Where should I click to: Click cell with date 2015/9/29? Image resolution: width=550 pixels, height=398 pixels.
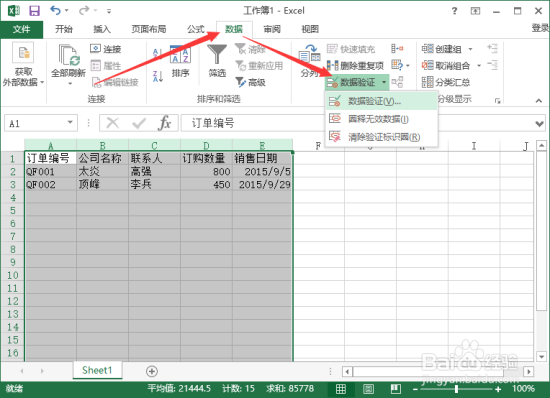[262, 184]
